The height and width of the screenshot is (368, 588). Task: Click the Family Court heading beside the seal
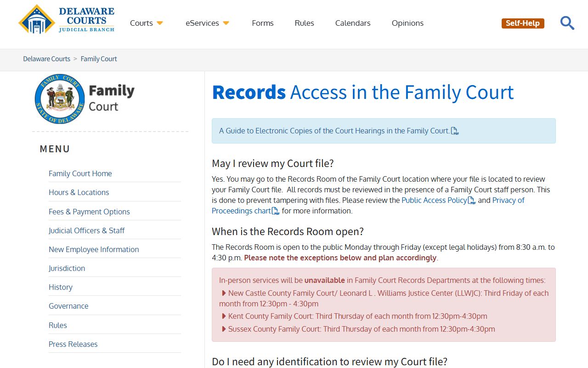tap(111, 98)
